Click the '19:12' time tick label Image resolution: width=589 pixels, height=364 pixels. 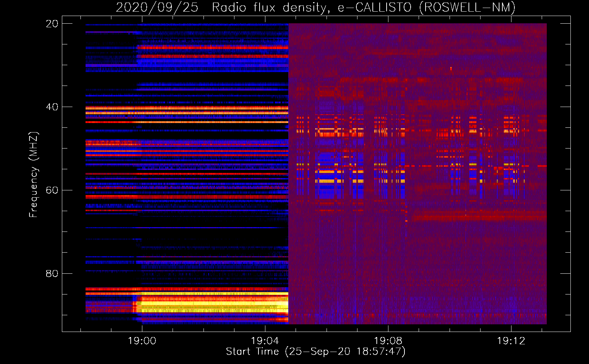coord(511,341)
